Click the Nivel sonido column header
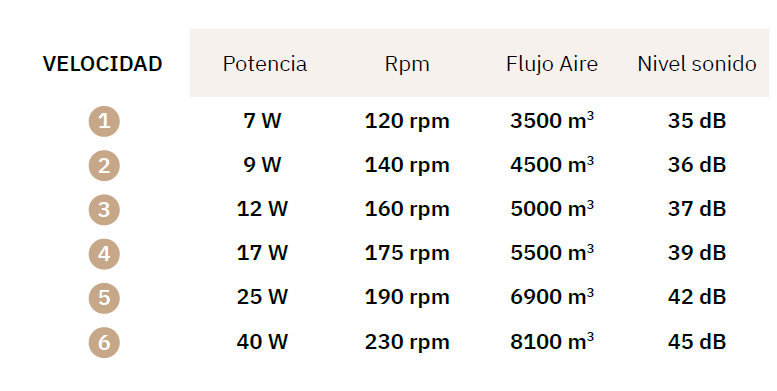 697,64
